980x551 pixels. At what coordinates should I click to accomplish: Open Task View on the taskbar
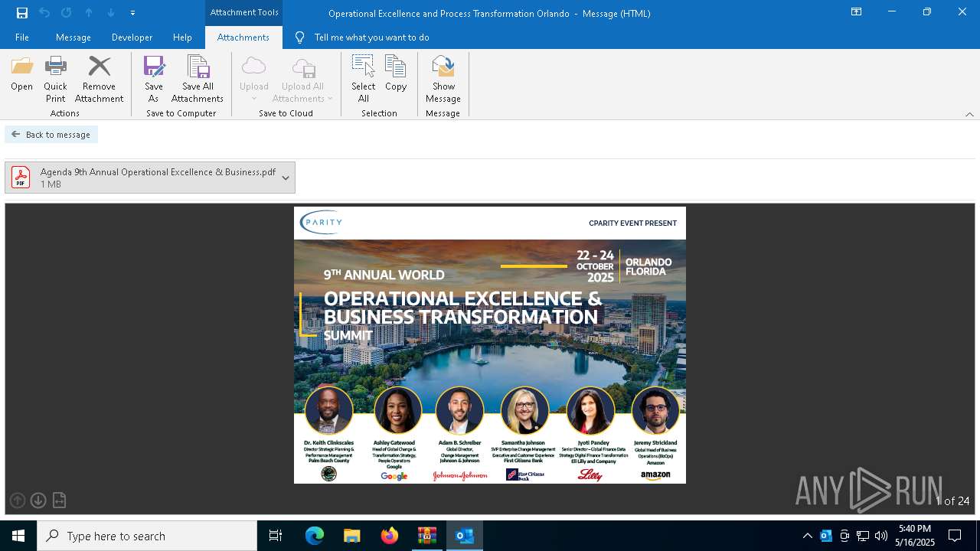(276, 536)
